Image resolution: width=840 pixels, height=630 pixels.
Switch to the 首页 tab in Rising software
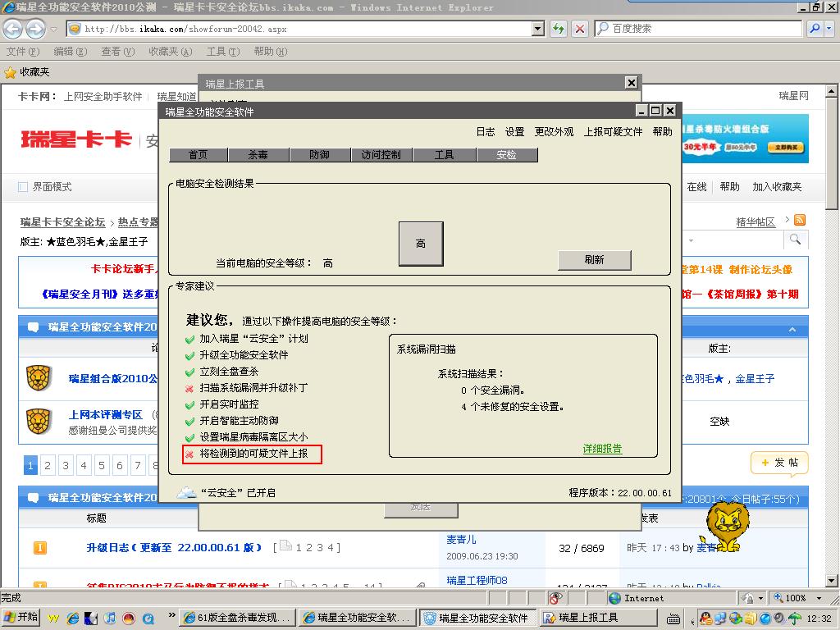(199, 155)
